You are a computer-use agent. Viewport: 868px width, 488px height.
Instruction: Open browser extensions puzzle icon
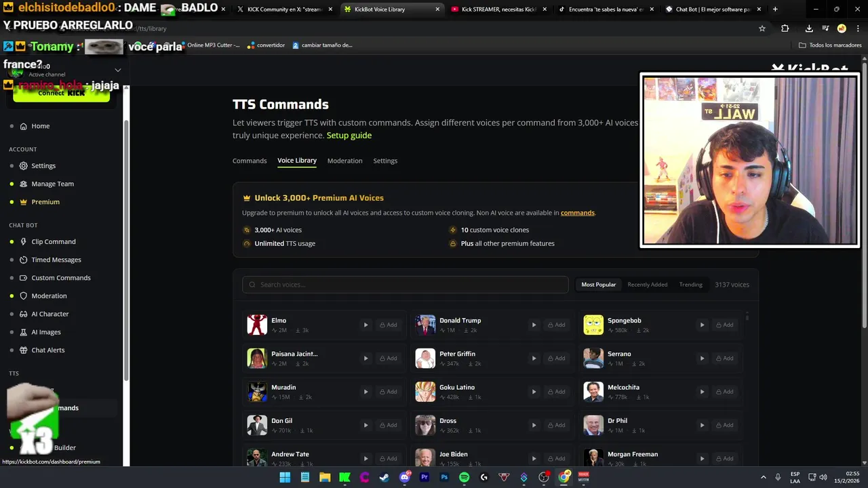(x=785, y=28)
